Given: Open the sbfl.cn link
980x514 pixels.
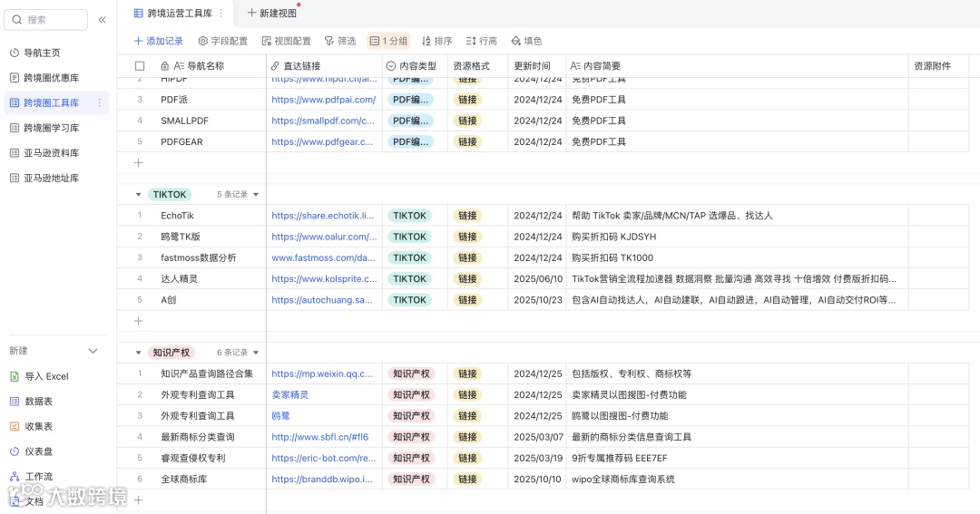Looking at the screenshot, I should tap(320, 437).
